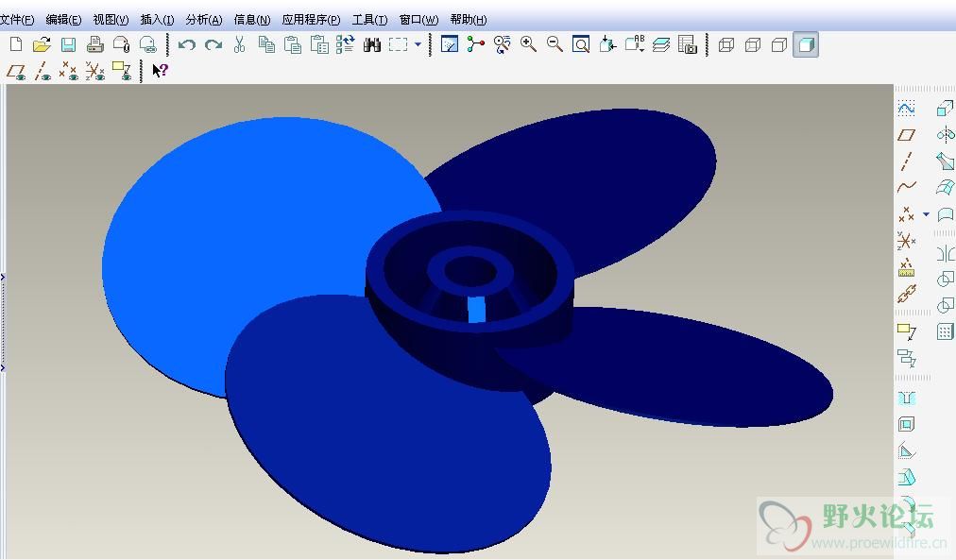This screenshot has height=560, width=956.
Task: Switch to Wireframe display mode
Action: [x=726, y=44]
